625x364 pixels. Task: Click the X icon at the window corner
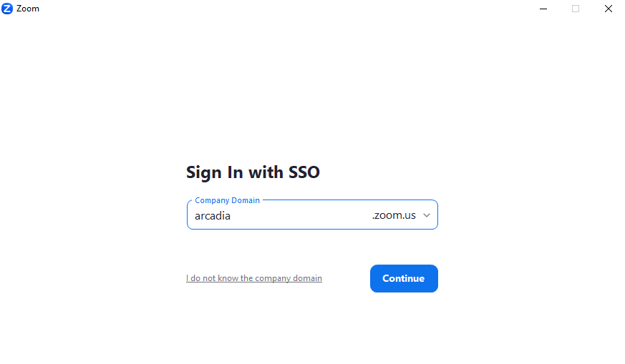tap(609, 9)
